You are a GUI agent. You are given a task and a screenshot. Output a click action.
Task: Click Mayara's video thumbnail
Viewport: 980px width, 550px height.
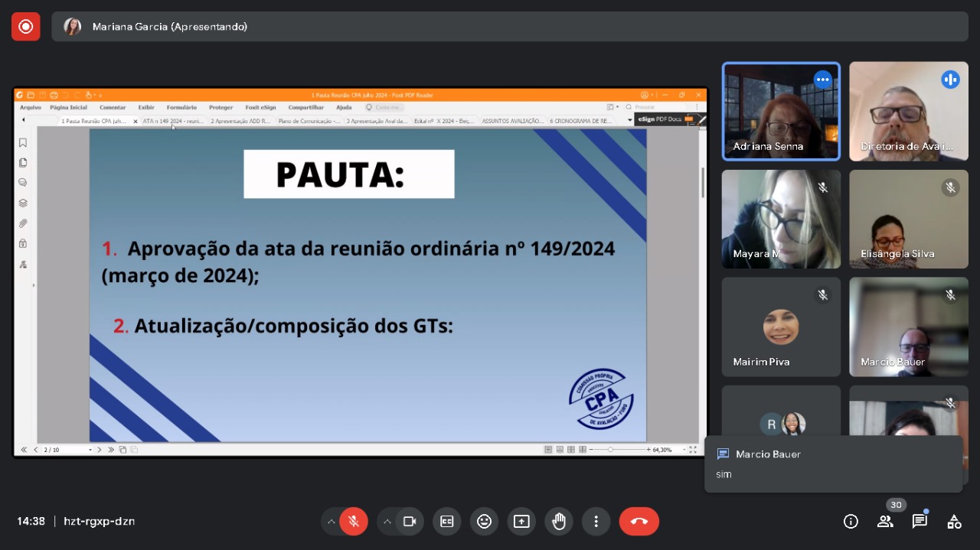pos(781,219)
